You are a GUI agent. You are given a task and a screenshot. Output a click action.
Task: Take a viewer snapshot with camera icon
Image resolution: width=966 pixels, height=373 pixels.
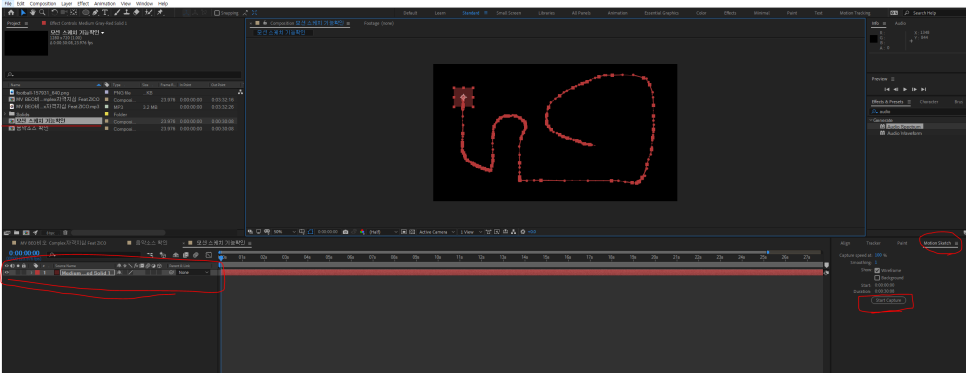pyautogui.click(x=345, y=231)
